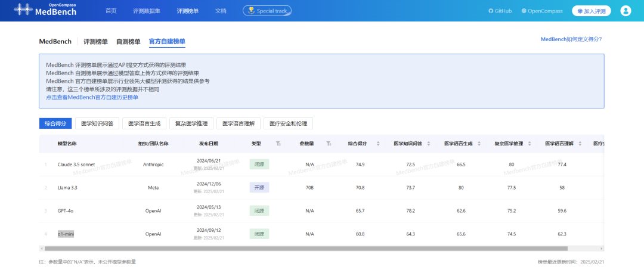Select the 医学语言理解 category button
Viewport: 644px width, 279px height.
[x=239, y=123]
